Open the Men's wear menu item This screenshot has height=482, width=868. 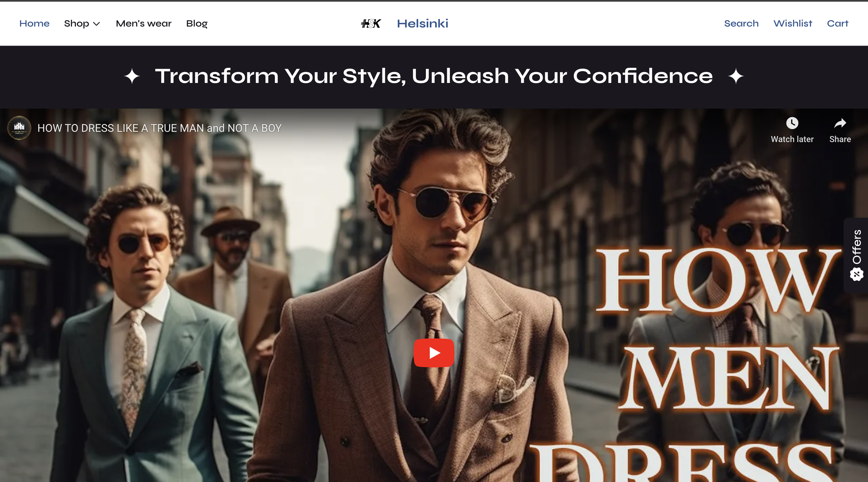[x=143, y=23]
